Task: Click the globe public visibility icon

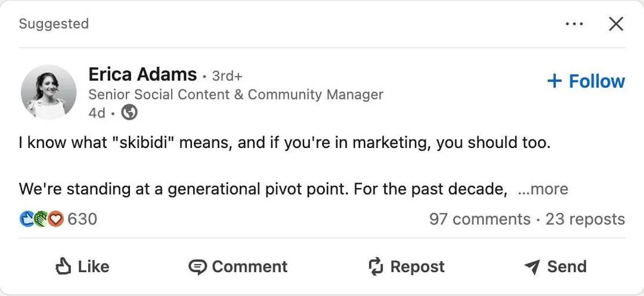Action: pyautogui.click(x=129, y=112)
